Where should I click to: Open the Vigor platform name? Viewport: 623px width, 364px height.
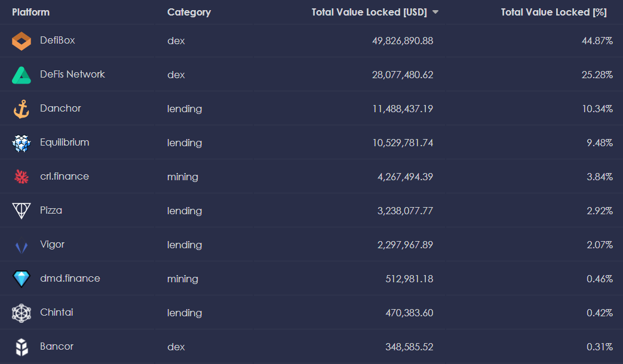[52, 245]
